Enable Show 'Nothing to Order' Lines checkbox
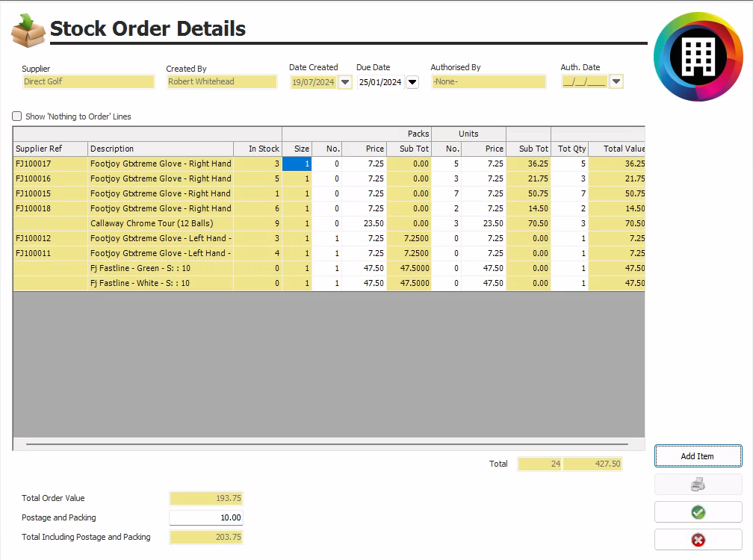This screenshot has width=753, height=560. [x=16, y=116]
